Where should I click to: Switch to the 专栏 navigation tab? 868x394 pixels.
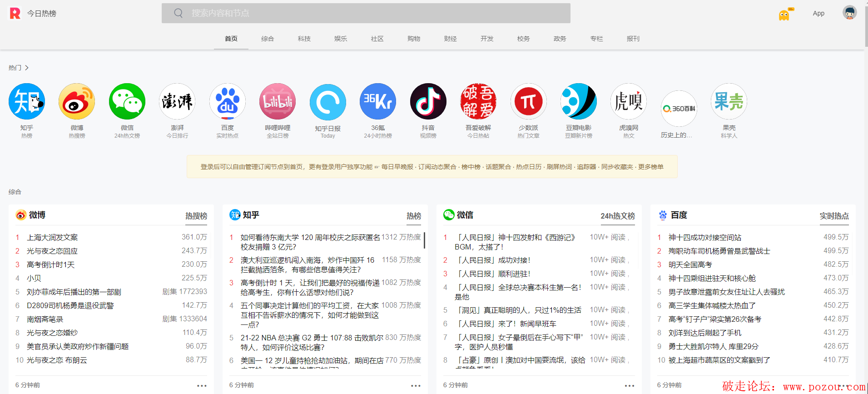597,39
